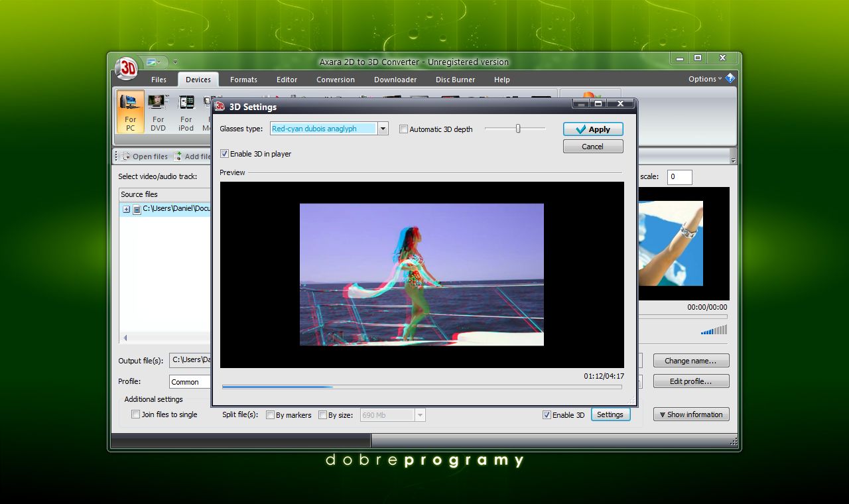
Task: Click the 3D application orb button
Action: [126, 67]
